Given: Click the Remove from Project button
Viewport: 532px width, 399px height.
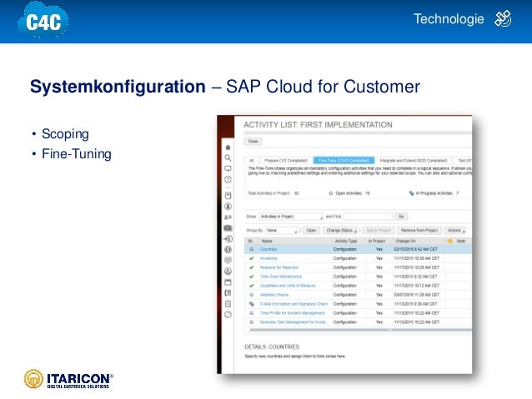Looking at the screenshot, I should (x=419, y=231).
